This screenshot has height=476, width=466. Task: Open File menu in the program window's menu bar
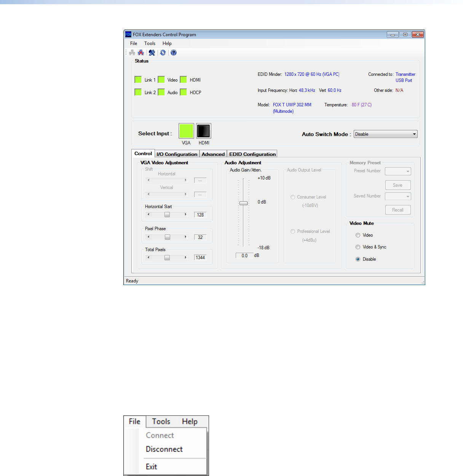pos(134,43)
